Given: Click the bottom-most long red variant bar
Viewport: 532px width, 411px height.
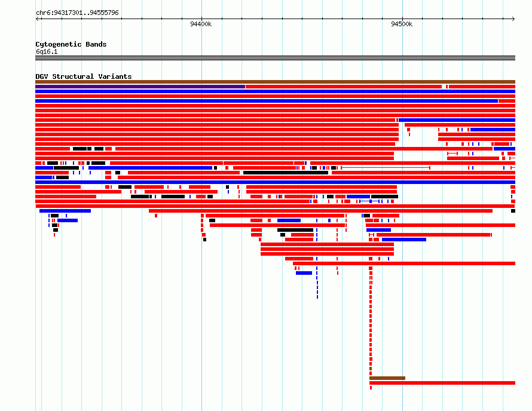Looking at the screenshot, I should coord(442,383).
